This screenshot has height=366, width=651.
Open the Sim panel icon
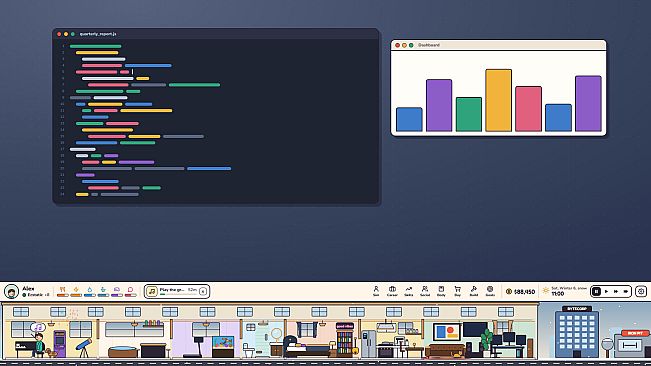(x=376, y=291)
